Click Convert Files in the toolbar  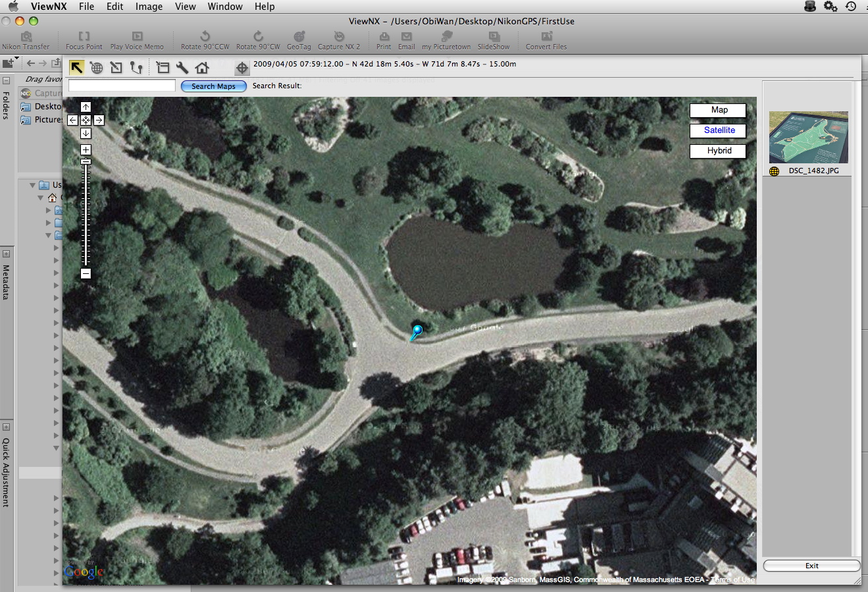[546, 41]
